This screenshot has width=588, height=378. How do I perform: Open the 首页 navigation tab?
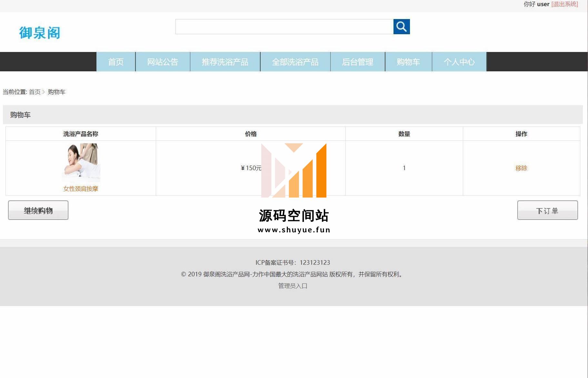pyautogui.click(x=116, y=62)
